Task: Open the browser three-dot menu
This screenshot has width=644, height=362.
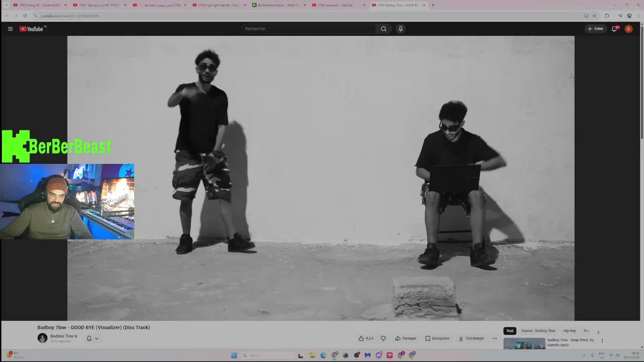Action: (638, 16)
